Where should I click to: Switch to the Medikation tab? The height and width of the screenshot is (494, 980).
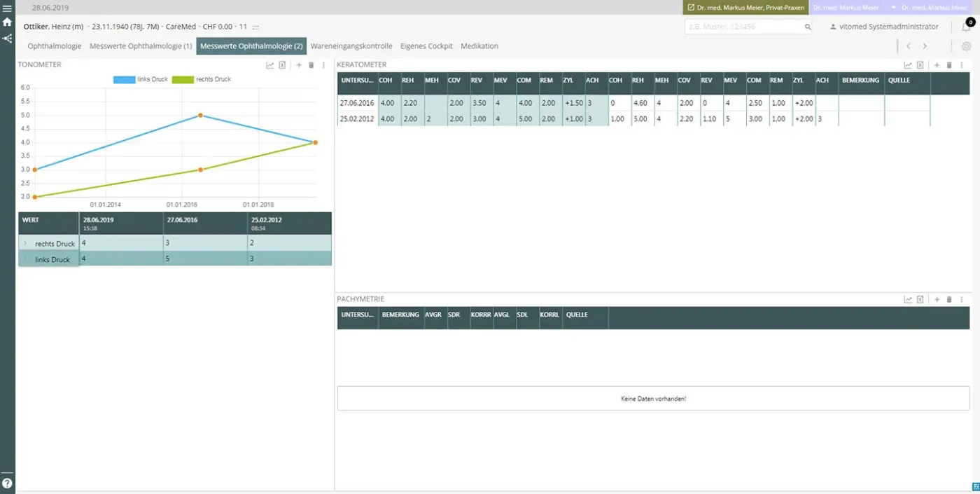(x=479, y=46)
